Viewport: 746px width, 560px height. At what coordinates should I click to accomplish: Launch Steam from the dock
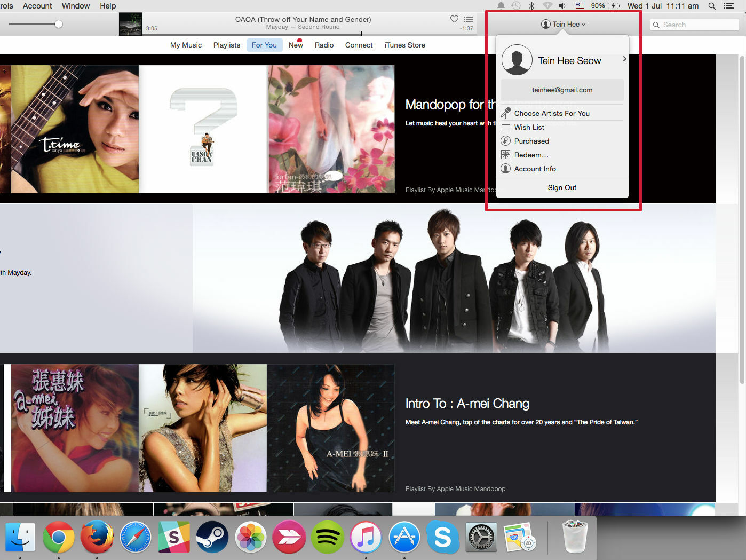[x=212, y=537]
